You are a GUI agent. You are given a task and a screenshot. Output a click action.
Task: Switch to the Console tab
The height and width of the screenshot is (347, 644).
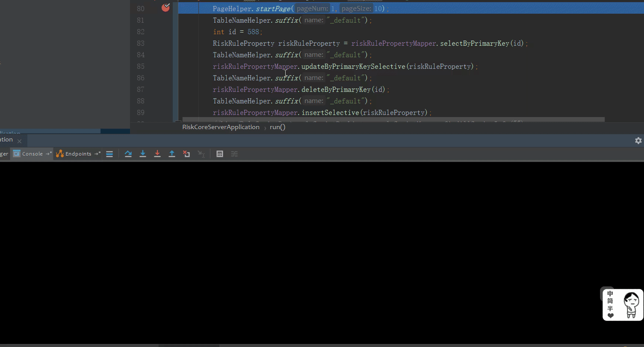click(x=32, y=154)
